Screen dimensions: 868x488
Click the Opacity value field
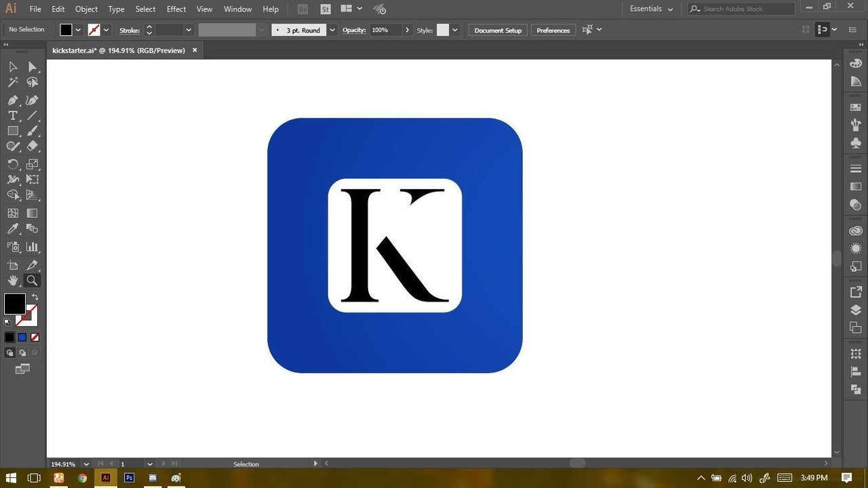pos(385,30)
